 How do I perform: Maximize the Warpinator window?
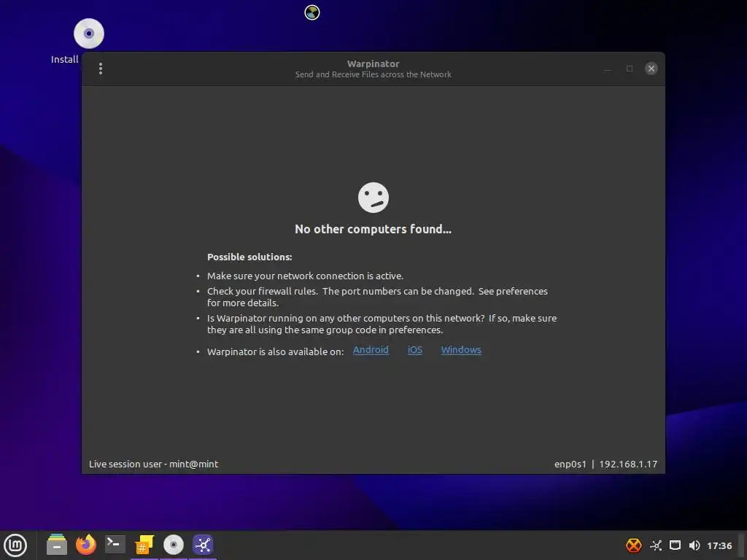pos(630,69)
